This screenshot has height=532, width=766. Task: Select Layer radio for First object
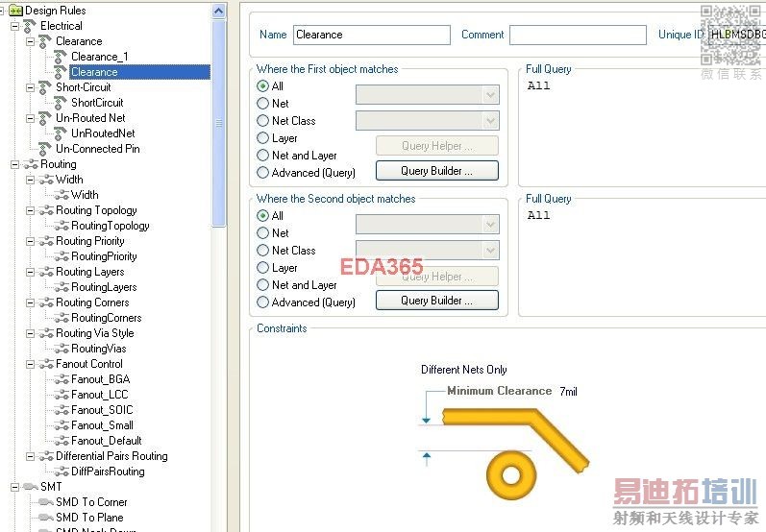(x=262, y=138)
